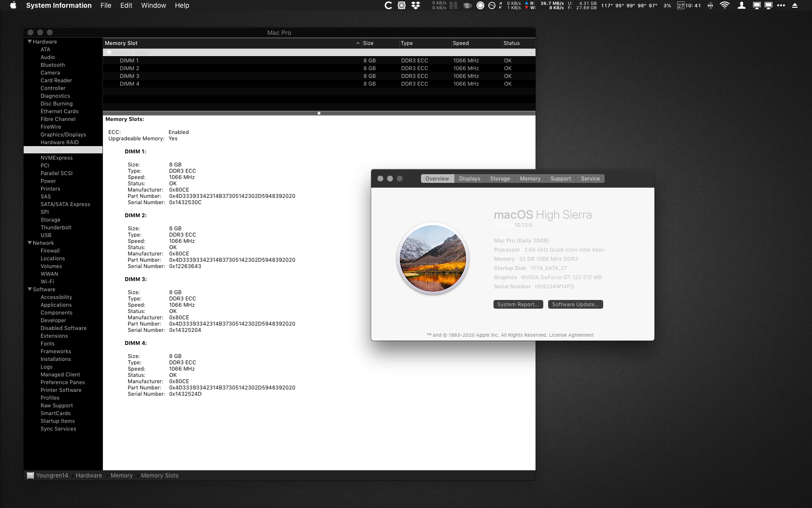The width and height of the screenshot is (812, 508).
Task: Select Extensions under Software
Action: (54, 336)
